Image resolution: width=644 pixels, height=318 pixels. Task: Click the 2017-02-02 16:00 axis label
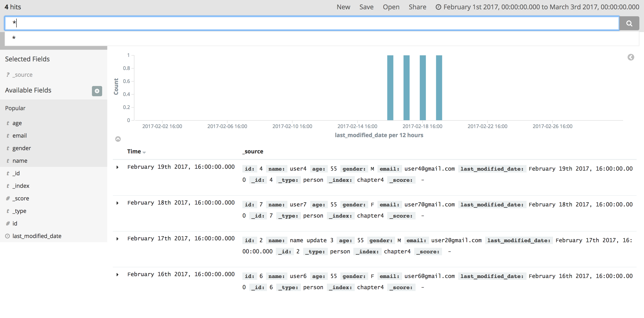point(162,126)
